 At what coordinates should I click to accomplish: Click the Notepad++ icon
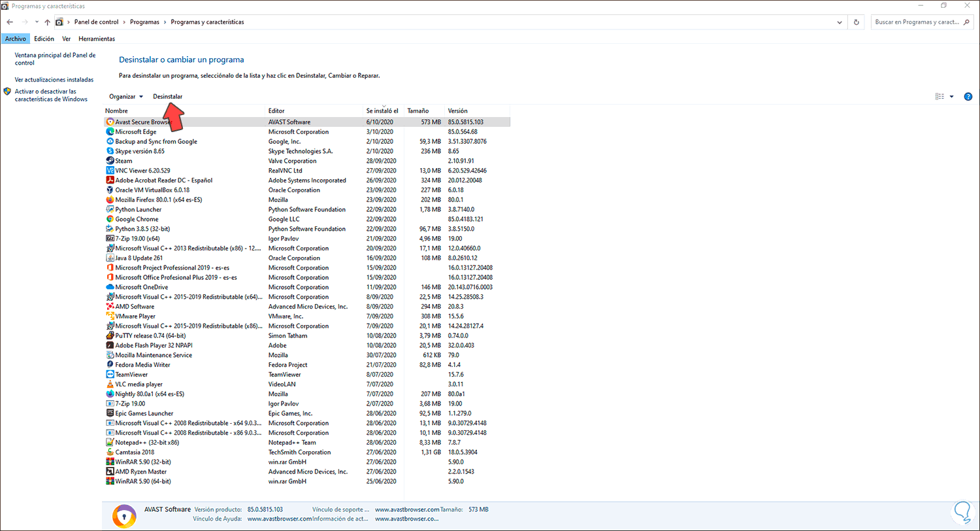tap(110, 442)
